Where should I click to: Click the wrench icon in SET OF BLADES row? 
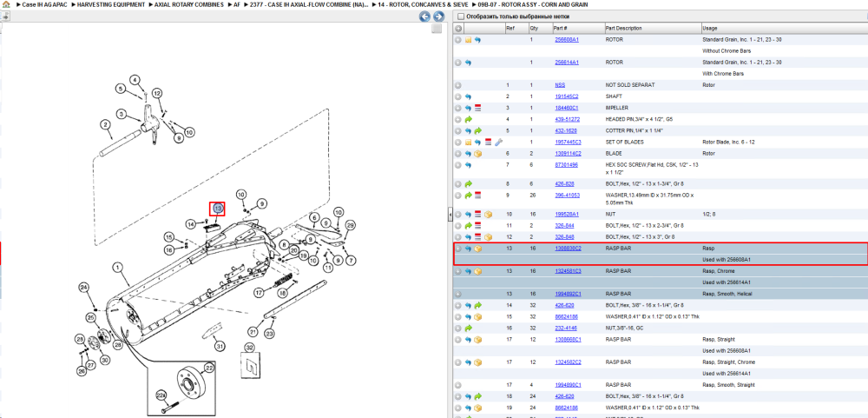point(497,143)
